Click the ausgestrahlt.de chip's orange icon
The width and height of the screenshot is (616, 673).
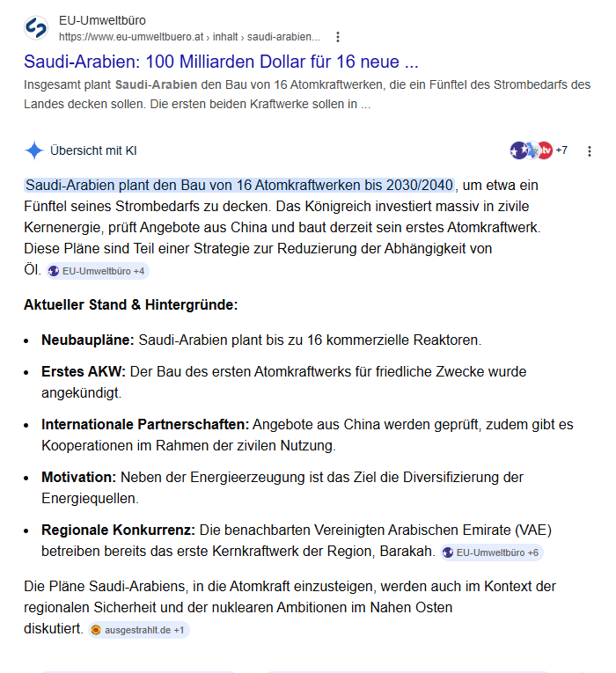(96, 631)
